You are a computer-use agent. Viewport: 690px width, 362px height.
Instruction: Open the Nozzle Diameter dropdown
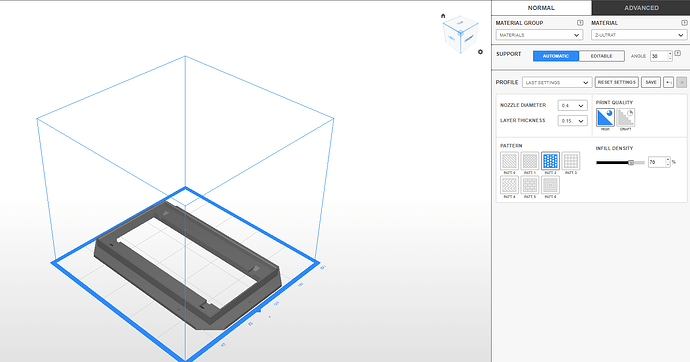coord(573,106)
